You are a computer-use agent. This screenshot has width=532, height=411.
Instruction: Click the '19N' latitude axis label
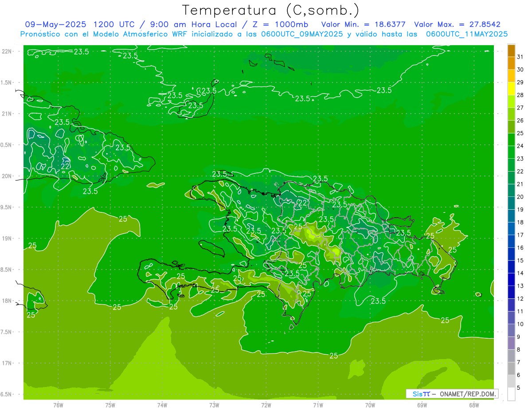(x=7, y=239)
